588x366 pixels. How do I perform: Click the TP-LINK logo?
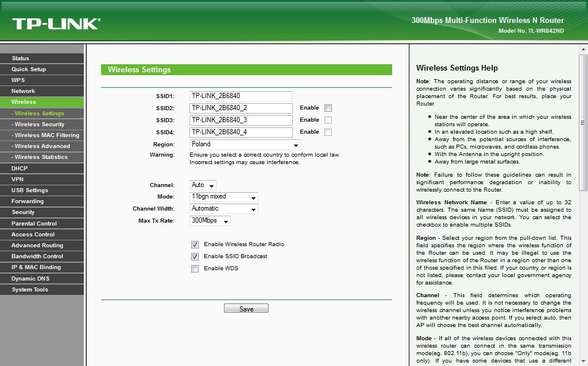click(x=56, y=24)
